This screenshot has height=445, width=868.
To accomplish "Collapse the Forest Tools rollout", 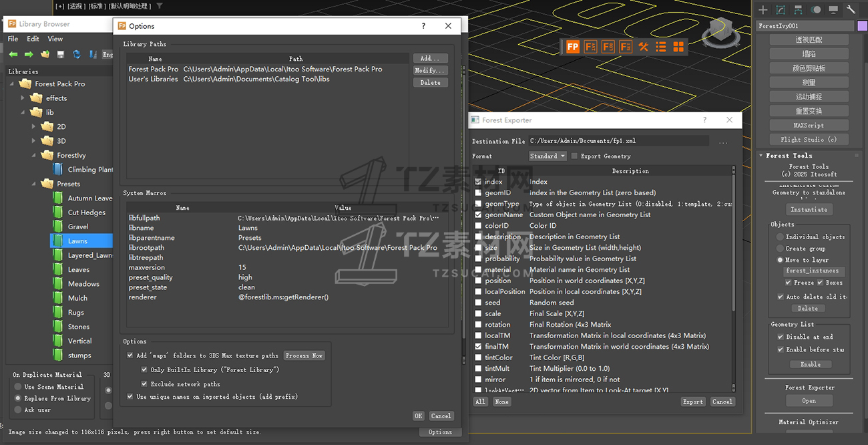I will pyautogui.click(x=761, y=156).
